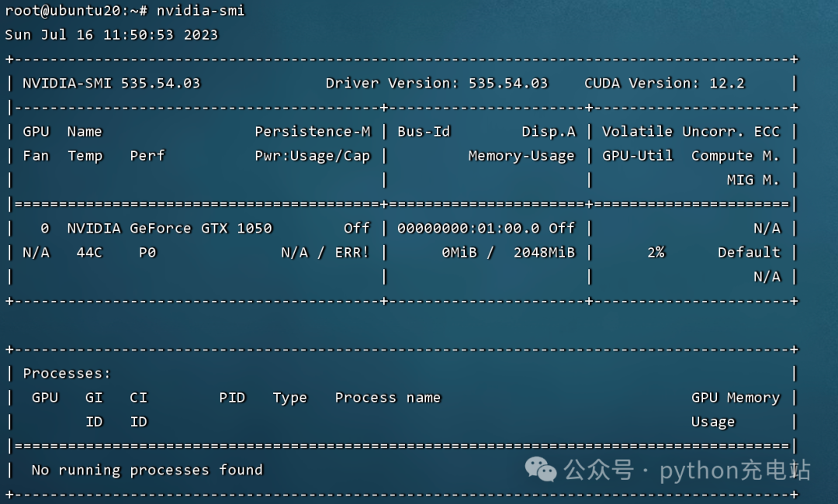Click the "PID" column header

click(x=232, y=398)
